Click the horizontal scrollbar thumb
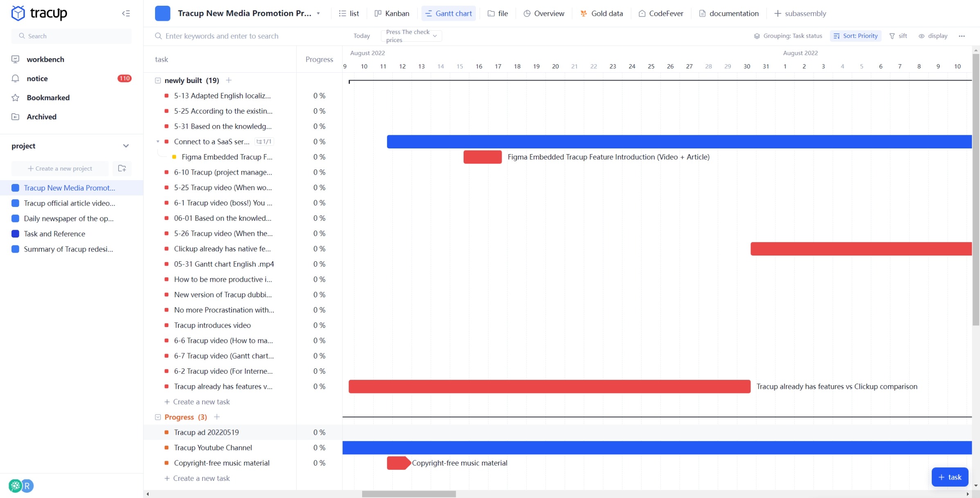This screenshot has height=498, width=980. coord(409,494)
